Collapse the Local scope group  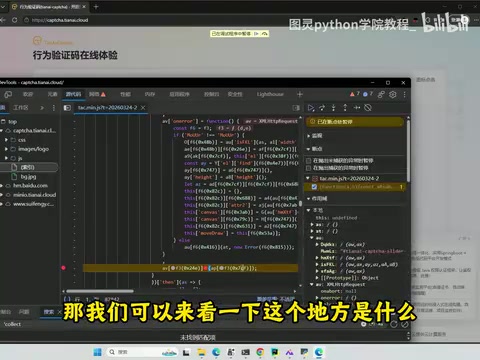pyautogui.click(x=308, y=210)
